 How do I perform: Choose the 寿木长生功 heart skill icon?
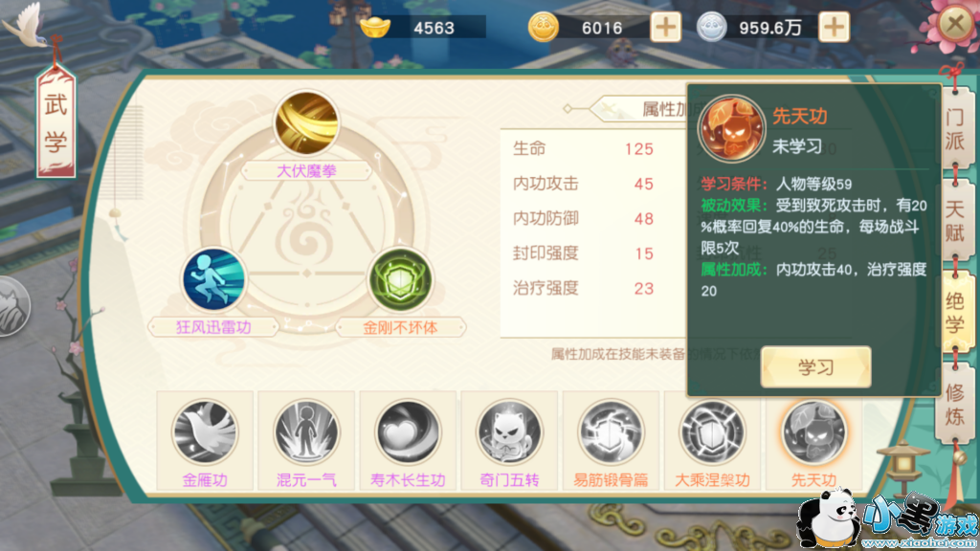[408, 432]
